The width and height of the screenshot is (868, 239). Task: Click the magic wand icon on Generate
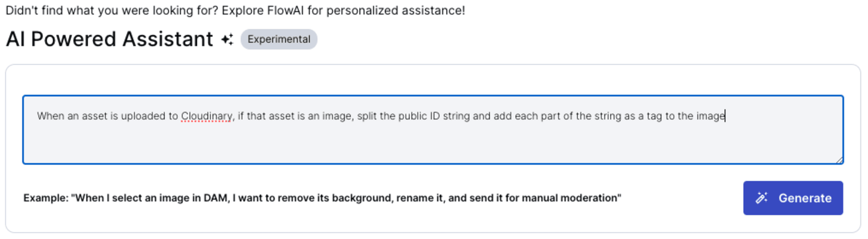coord(762,198)
